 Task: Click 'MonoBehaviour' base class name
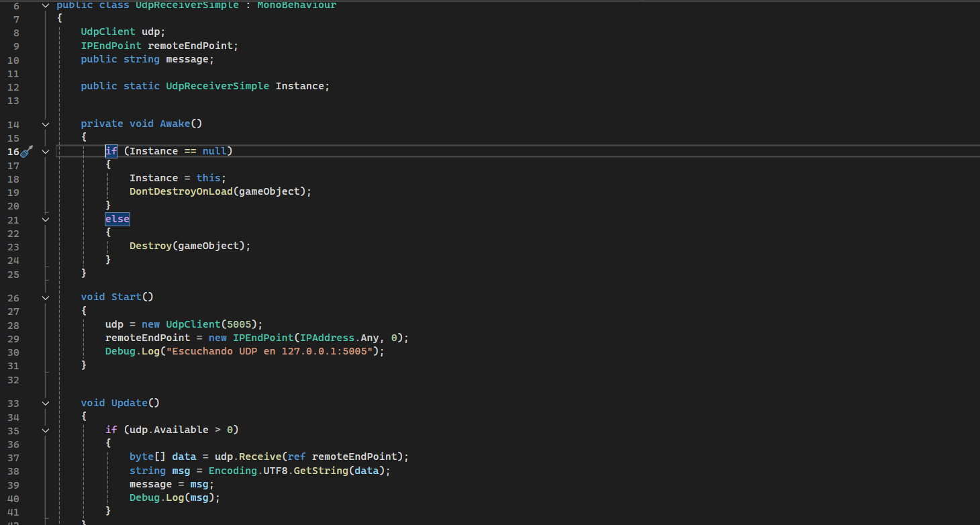(x=297, y=5)
